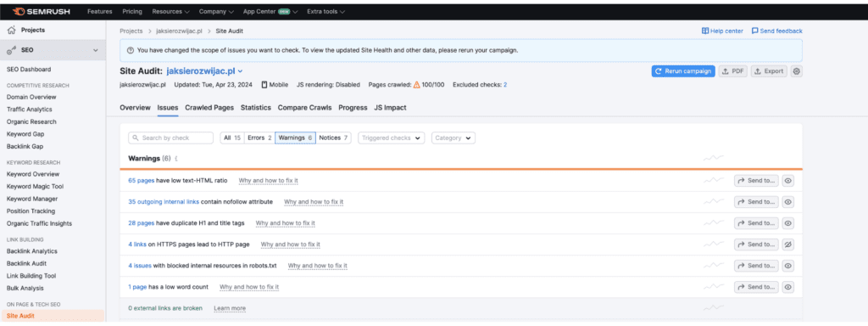868x326 pixels.
Task: Open the settings gear next to Export
Action: tap(796, 71)
